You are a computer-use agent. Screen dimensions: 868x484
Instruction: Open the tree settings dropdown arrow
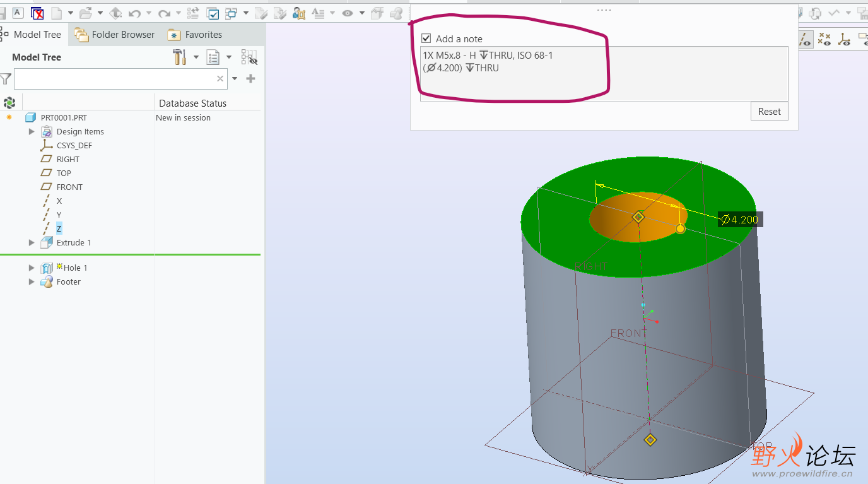(196, 57)
